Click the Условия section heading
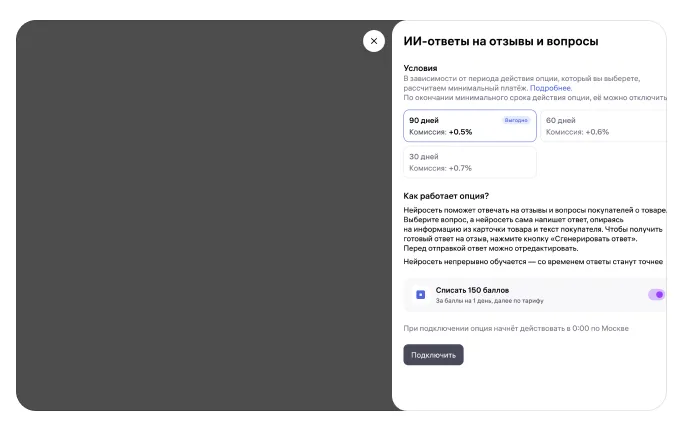 420,68
